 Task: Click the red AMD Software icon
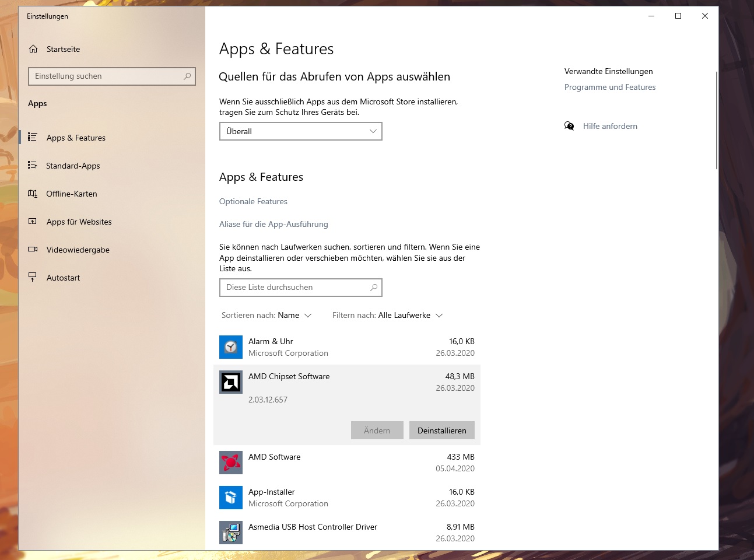click(x=231, y=463)
